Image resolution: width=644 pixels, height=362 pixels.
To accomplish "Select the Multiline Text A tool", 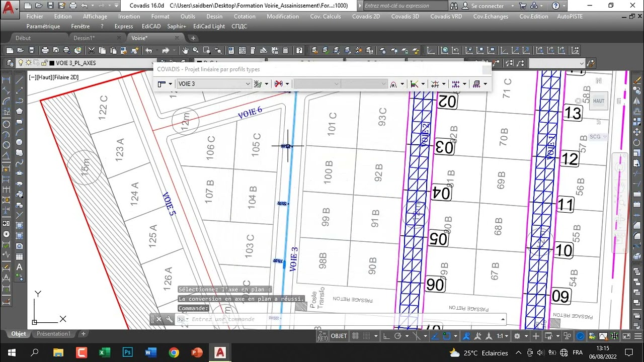I will (x=19, y=267).
